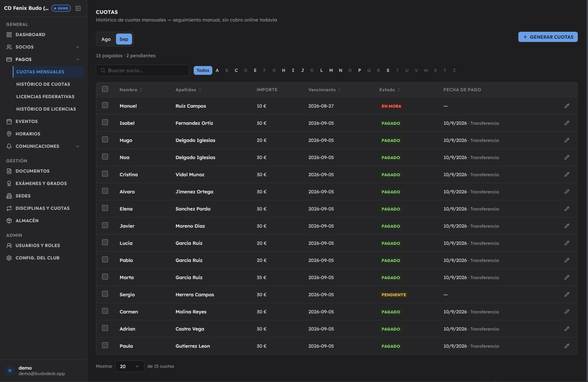The width and height of the screenshot is (588, 382).
Task: Filter socios by letter M
Action: coord(331,70)
